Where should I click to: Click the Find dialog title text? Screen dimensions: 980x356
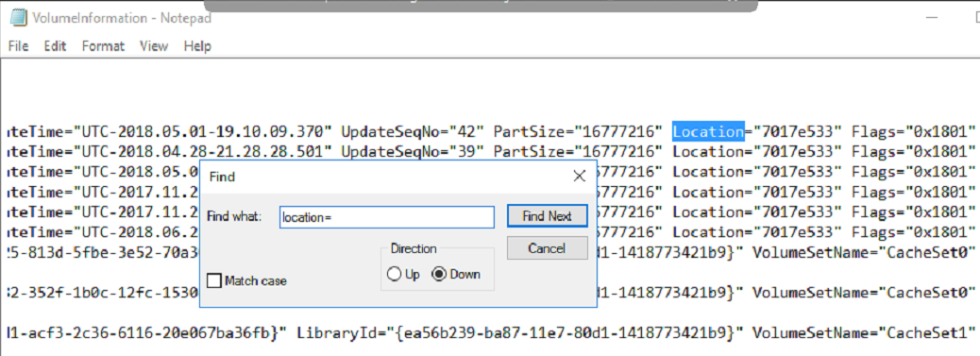222,178
